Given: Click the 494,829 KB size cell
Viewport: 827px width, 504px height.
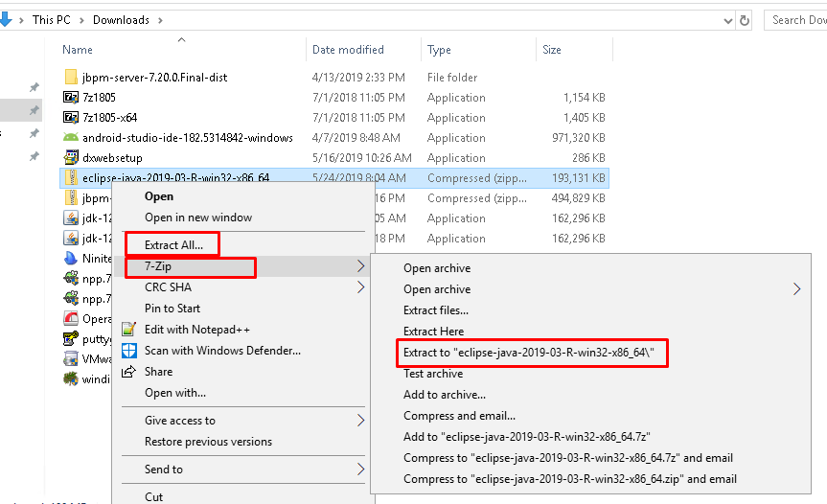Looking at the screenshot, I should point(579,198).
